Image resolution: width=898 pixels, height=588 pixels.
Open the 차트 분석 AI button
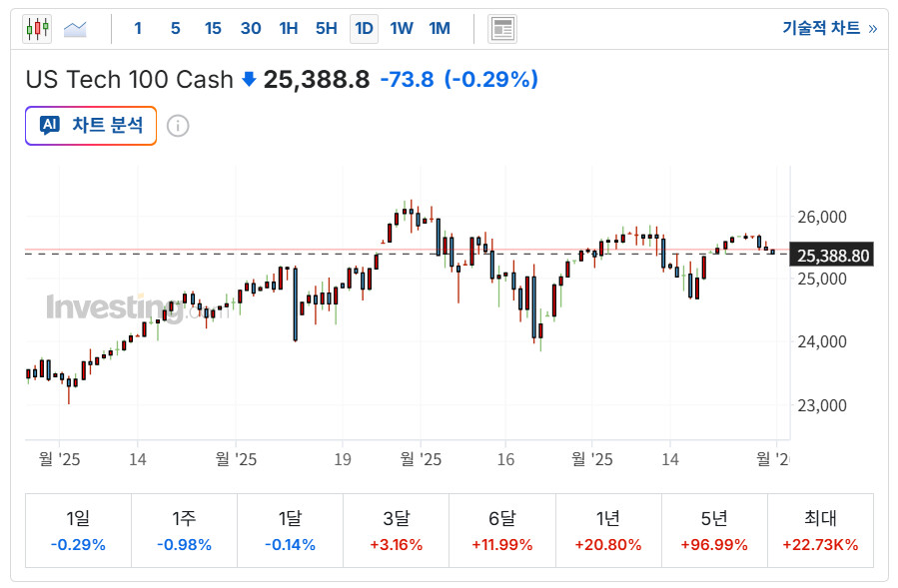click(91, 126)
